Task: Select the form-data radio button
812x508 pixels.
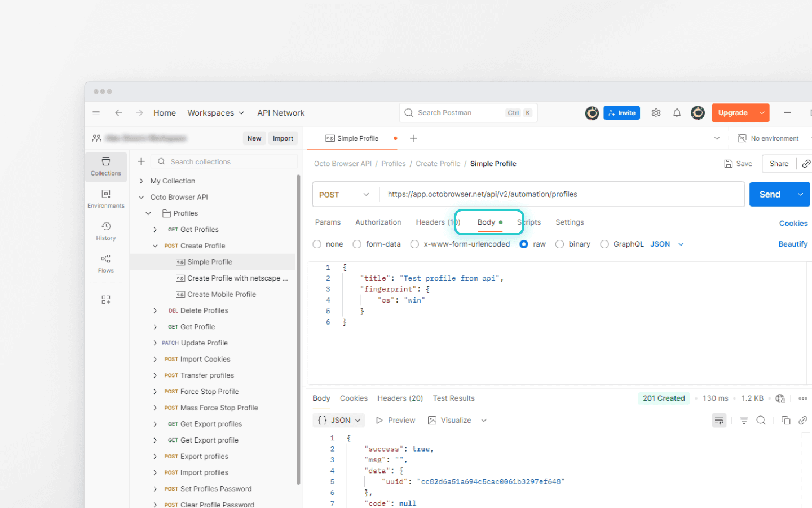Action: 357,244
